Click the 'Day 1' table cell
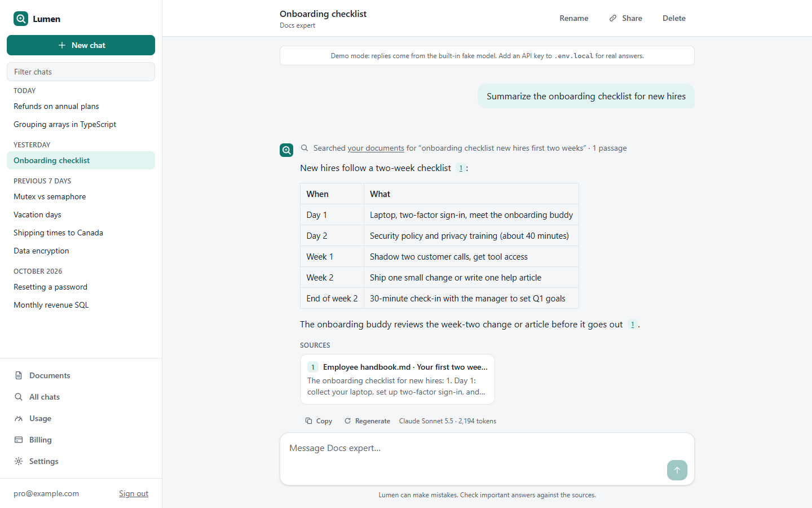 pos(332,215)
